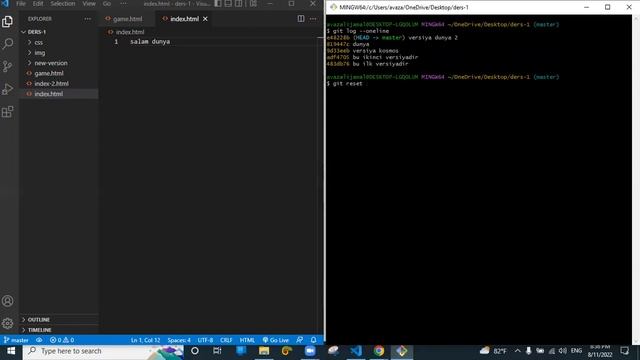Click the master branch in status bar
The width and height of the screenshot is (640, 360).
coord(16,340)
